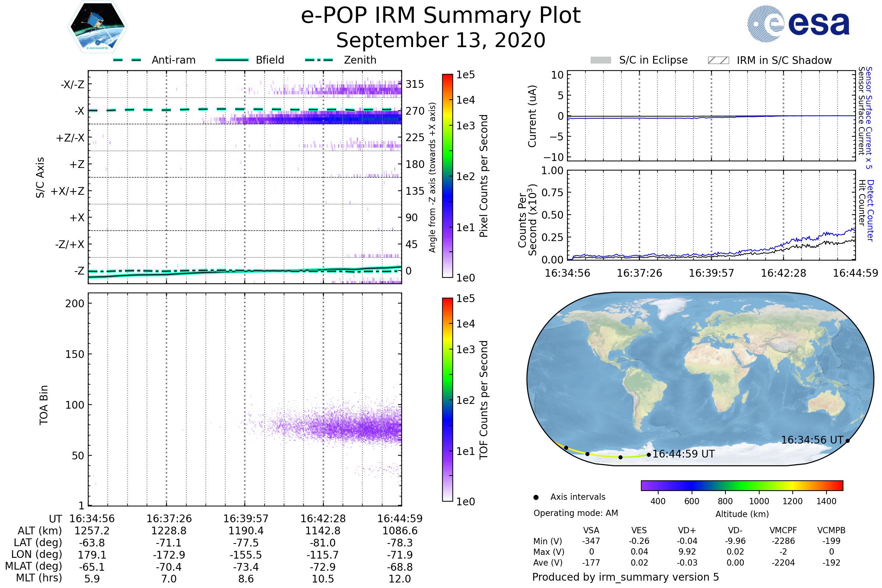882x588 pixels.
Task: Click the Bfield solid legend line
Action: [232, 60]
